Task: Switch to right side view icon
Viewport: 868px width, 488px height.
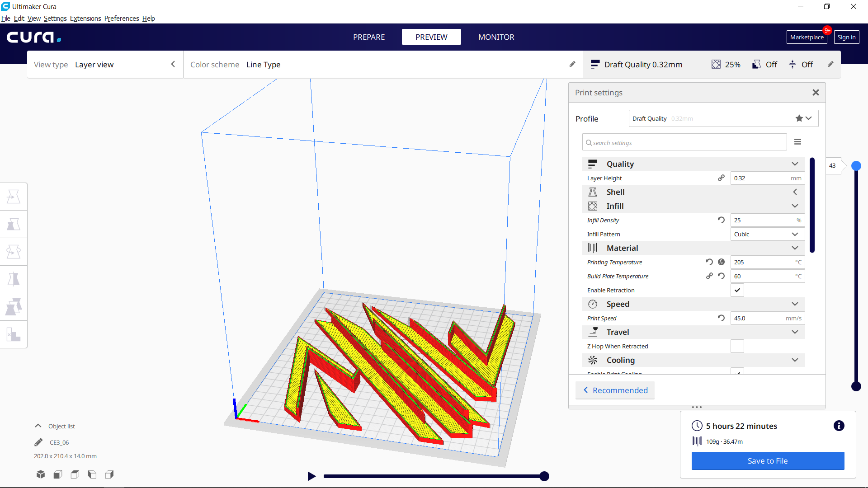Action: tap(109, 474)
